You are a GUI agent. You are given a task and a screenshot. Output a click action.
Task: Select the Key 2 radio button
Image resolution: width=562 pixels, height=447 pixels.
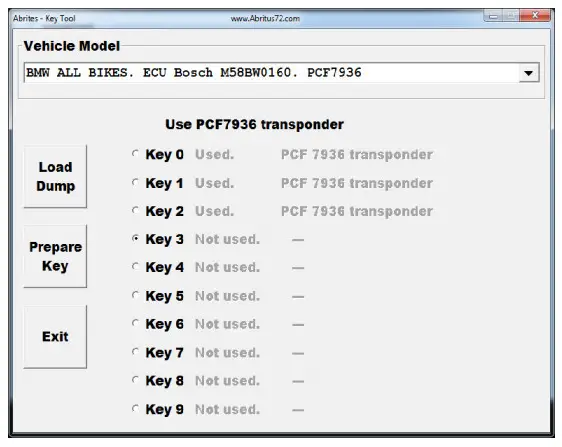coord(135,210)
